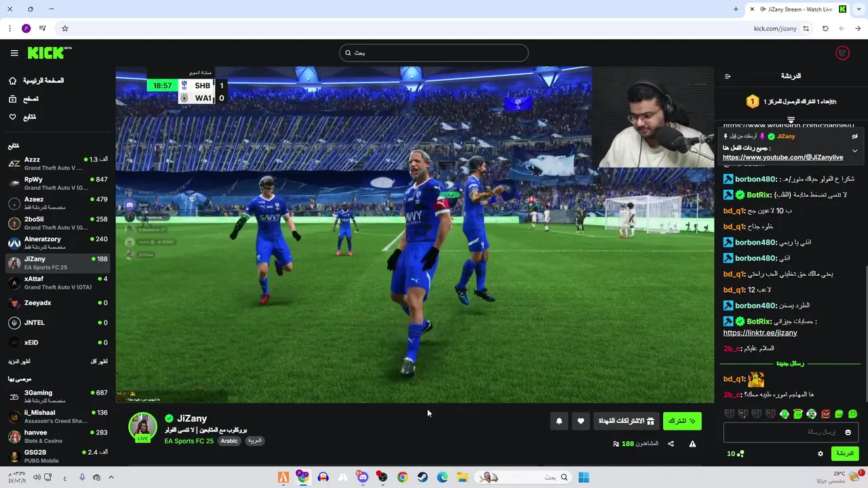Bookmark page with browser star icon
Image resolution: width=868 pixels, height=488 pixels.
point(65,28)
